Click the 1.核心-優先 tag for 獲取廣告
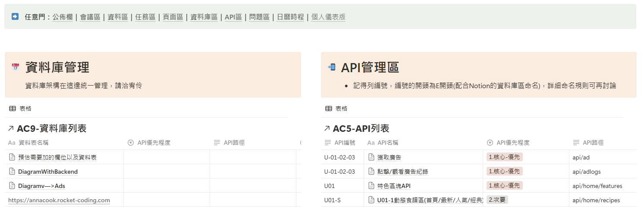644x207 pixels. point(504,157)
